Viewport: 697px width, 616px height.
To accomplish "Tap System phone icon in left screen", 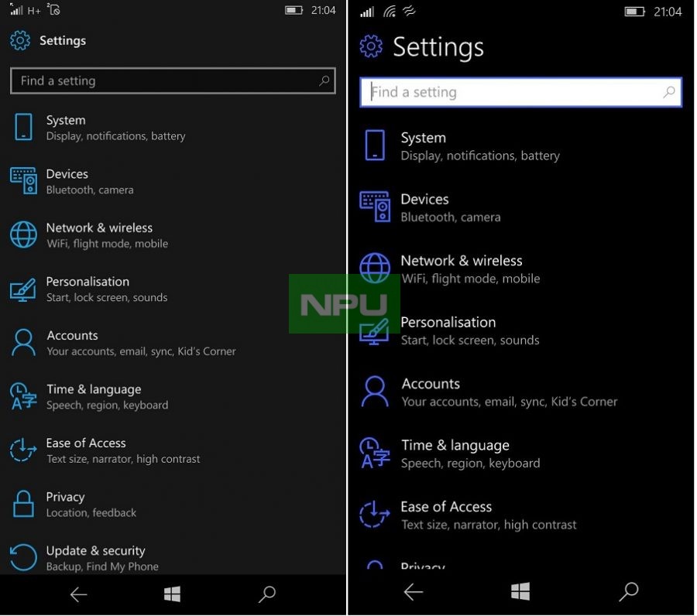I will coord(23,127).
